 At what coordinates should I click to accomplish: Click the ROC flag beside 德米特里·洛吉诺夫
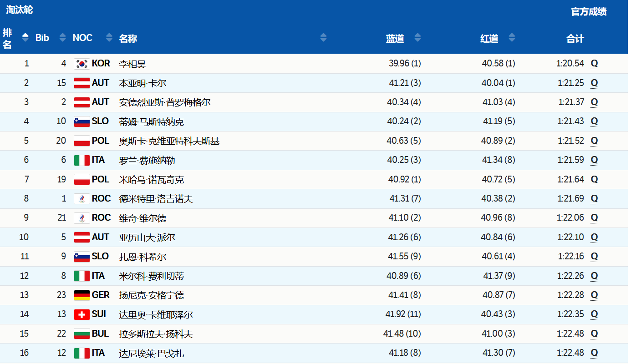(x=82, y=199)
